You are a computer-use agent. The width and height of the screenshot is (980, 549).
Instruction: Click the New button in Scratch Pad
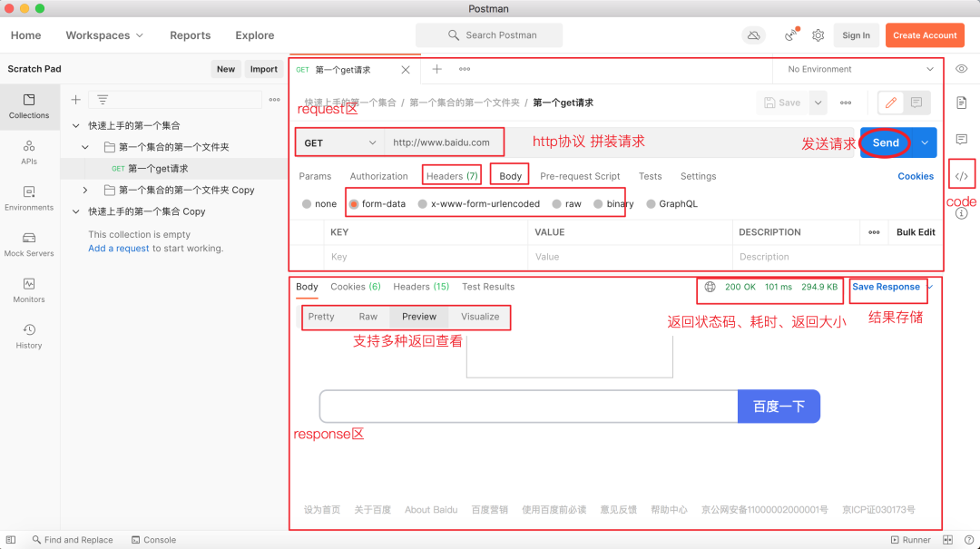(x=226, y=69)
